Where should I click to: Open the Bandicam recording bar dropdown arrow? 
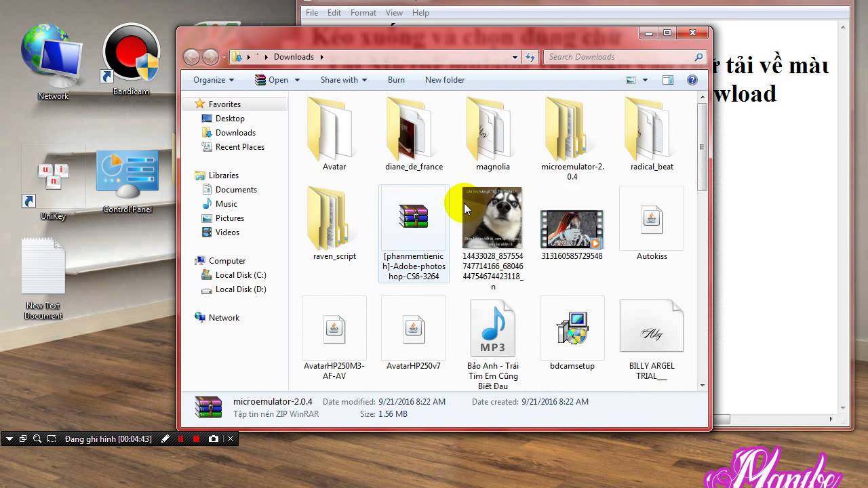(x=9, y=439)
